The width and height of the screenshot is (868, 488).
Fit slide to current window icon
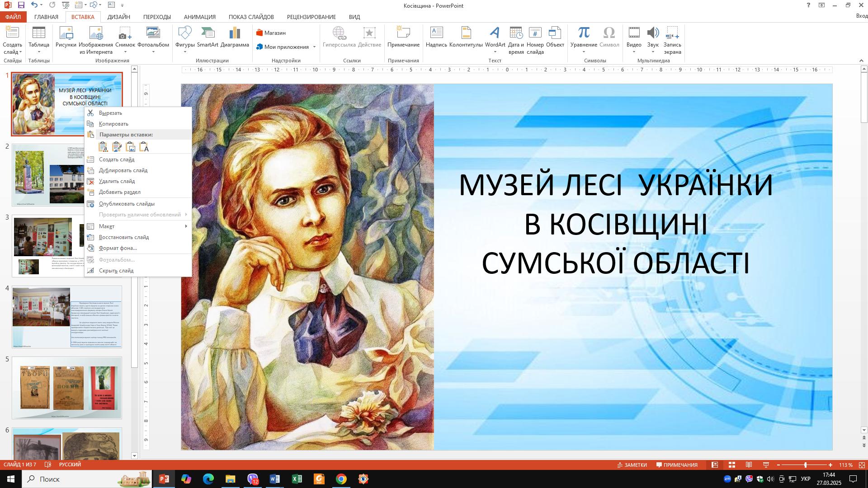862,465
